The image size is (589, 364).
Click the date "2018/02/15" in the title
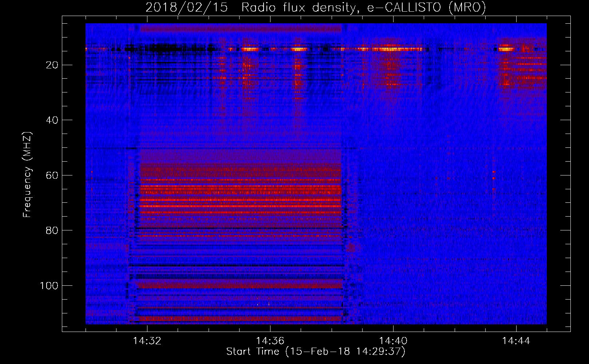pos(187,8)
